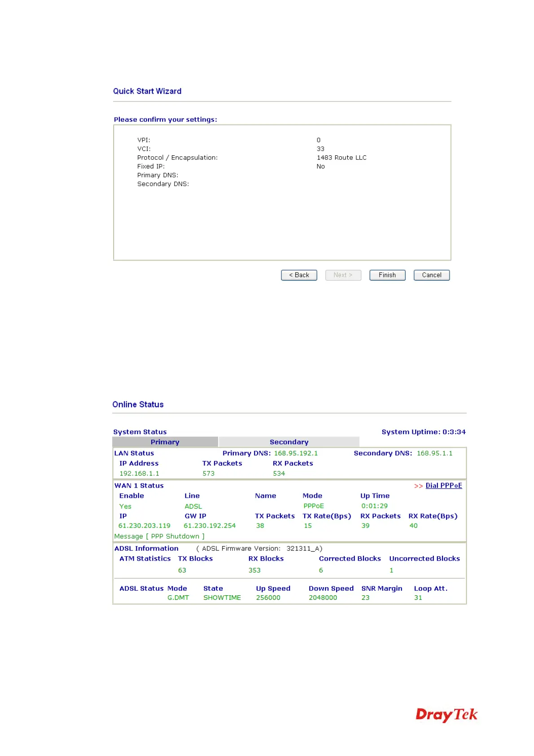This screenshot has width=534, height=756.
Task: Switch to the Primary tab
Action: coord(165,442)
